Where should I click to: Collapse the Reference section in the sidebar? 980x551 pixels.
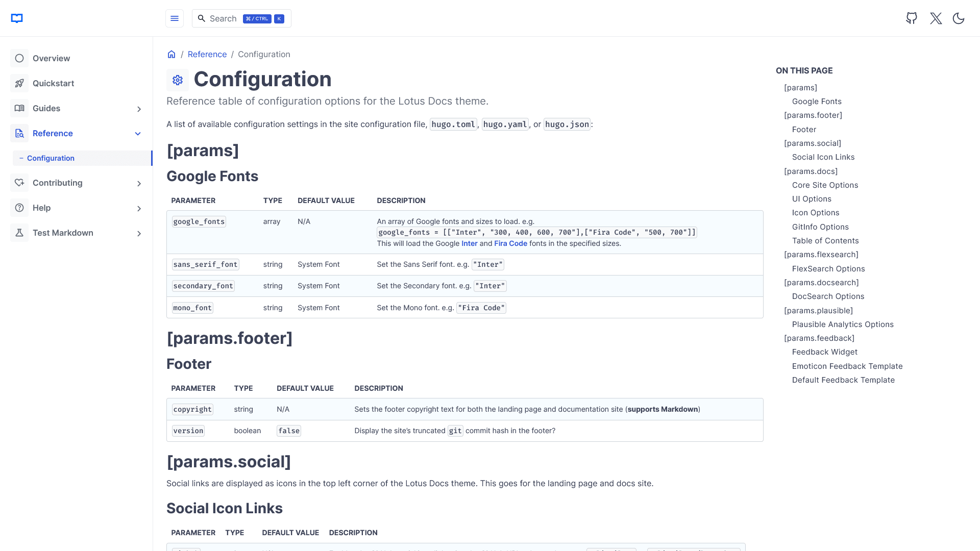click(x=138, y=133)
